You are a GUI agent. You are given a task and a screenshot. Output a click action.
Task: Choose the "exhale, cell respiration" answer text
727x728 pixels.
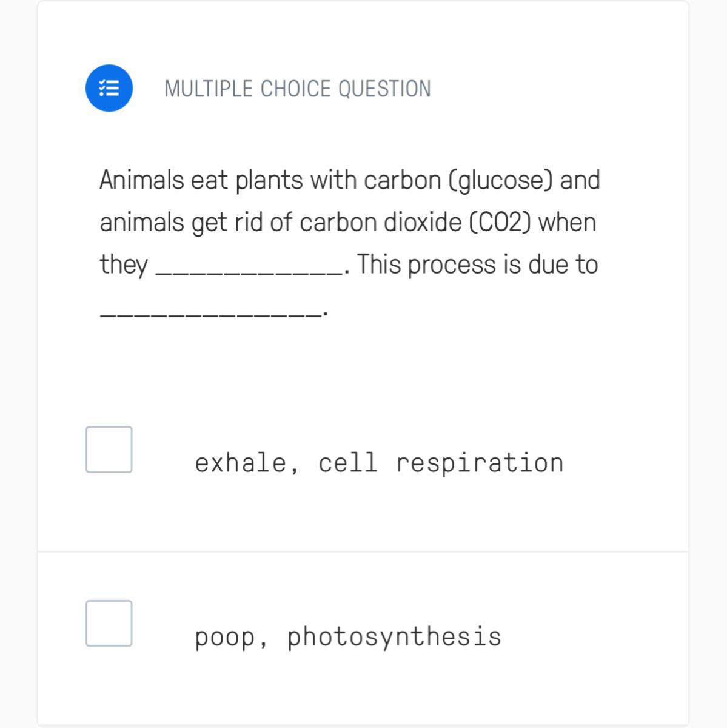[x=379, y=463]
